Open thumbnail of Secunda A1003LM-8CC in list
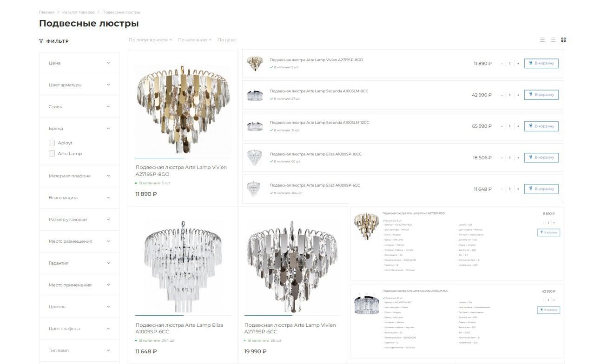 (x=255, y=95)
